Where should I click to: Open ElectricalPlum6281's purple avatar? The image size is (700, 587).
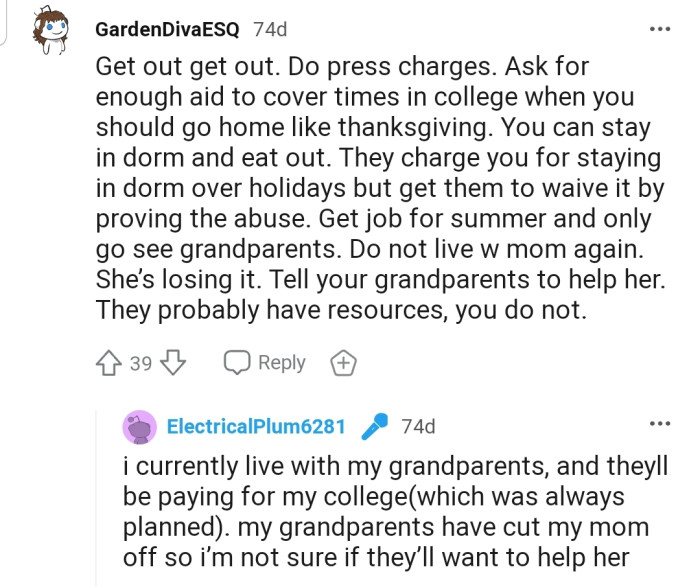coord(139,427)
